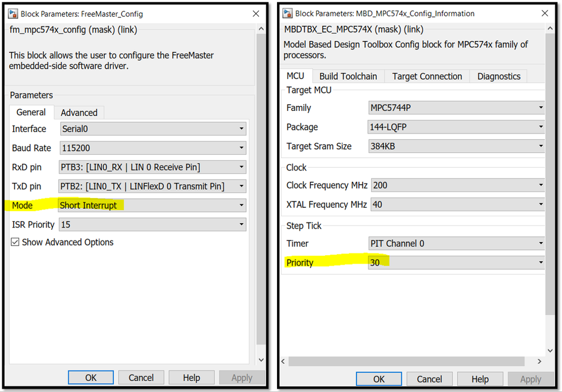The image size is (562, 392).
Task: Close the FreeMaster_Config dialog
Action: (x=256, y=14)
